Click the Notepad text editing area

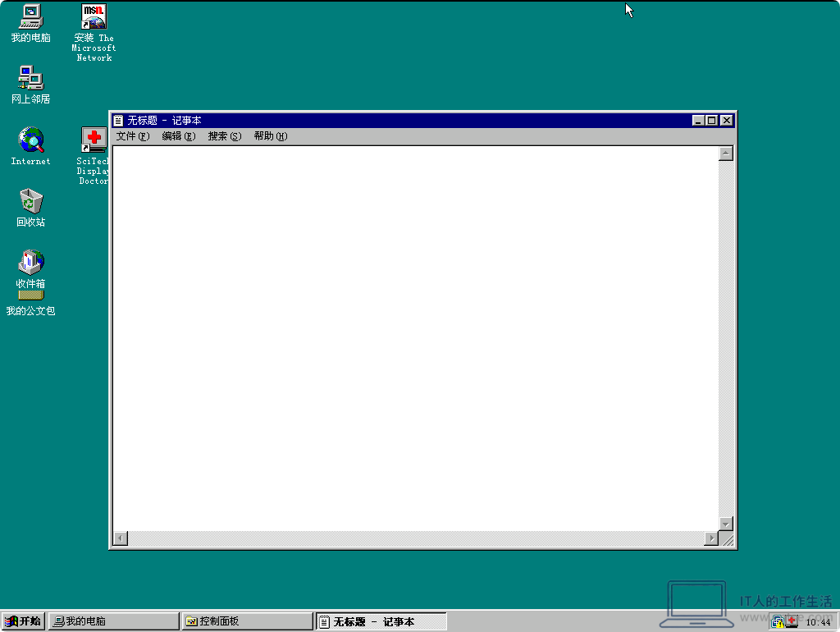click(x=415, y=338)
